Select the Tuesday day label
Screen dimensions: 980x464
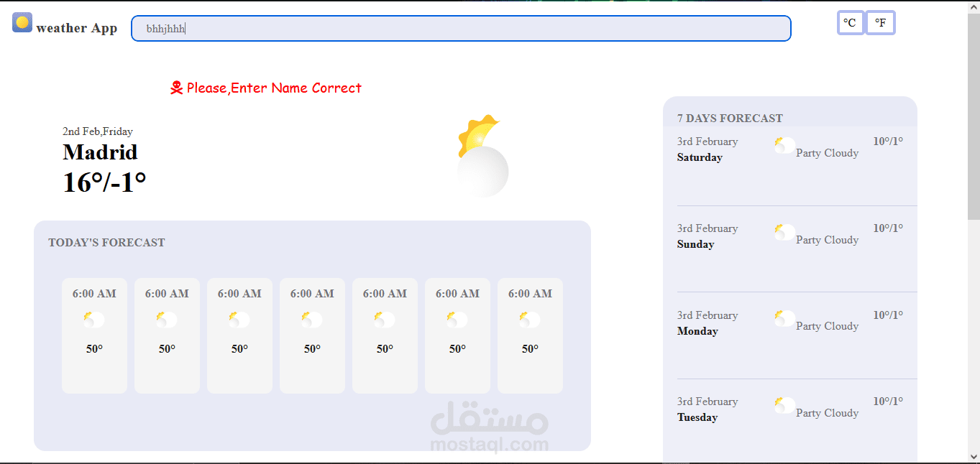coord(697,417)
